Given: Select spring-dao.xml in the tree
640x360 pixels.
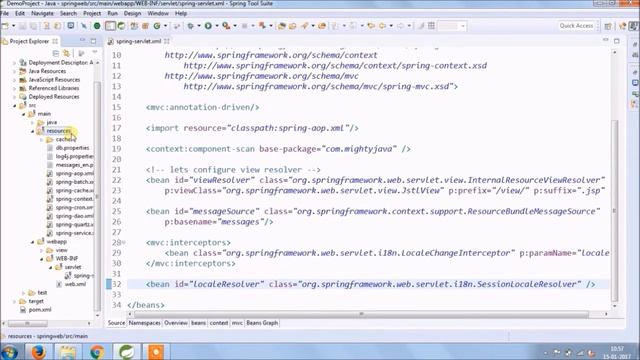Looking at the screenshot, I should pyautogui.click(x=74, y=216).
